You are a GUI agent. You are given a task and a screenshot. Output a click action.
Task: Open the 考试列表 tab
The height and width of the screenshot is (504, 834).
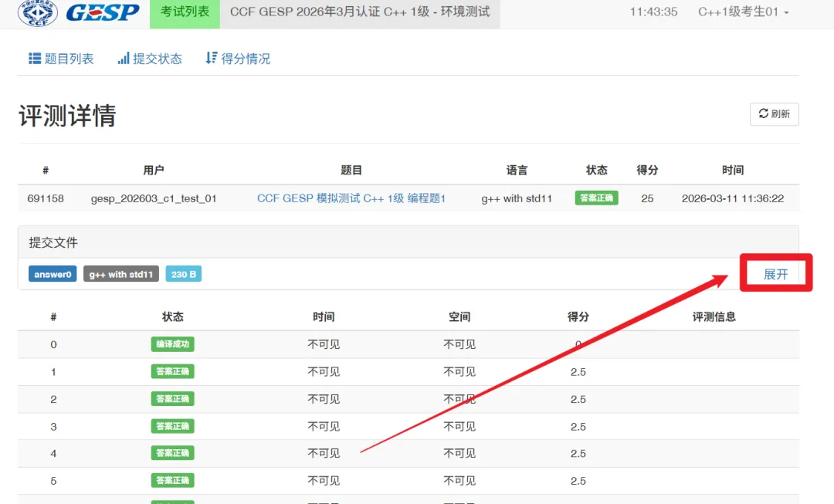point(185,12)
